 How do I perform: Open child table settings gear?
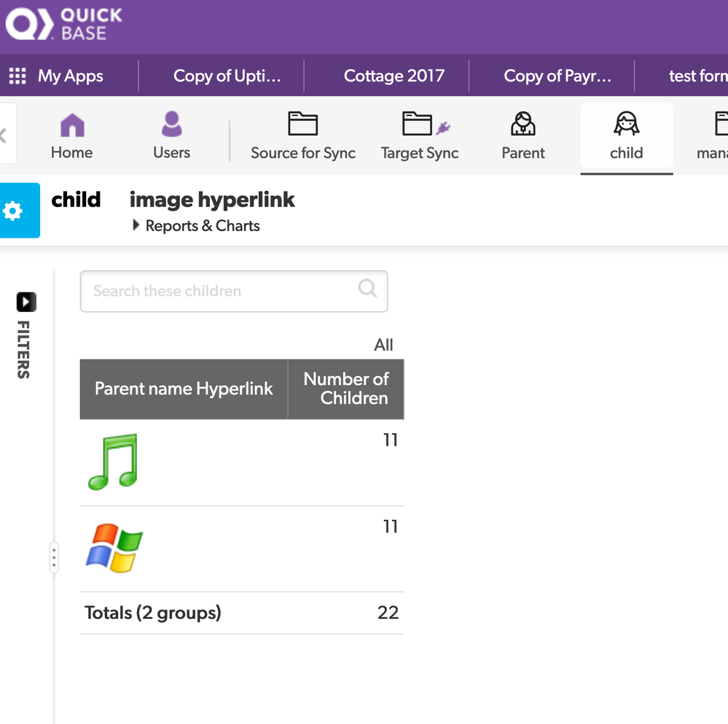tap(12, 211)
